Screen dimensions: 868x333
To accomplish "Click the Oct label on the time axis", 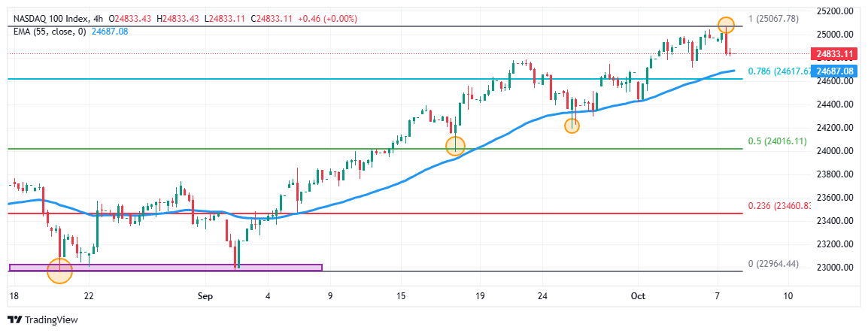I will point(638,296).
